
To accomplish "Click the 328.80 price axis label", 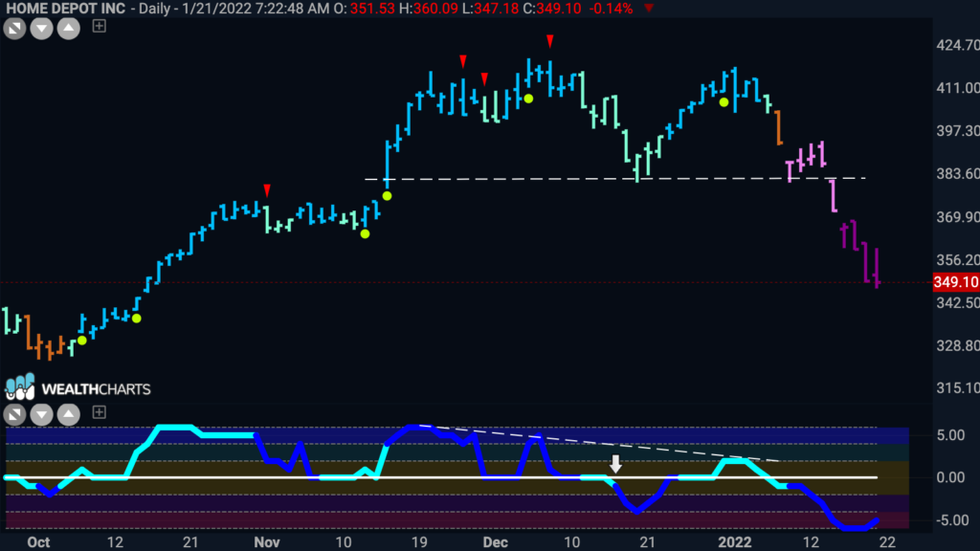I will click(957, 345).
